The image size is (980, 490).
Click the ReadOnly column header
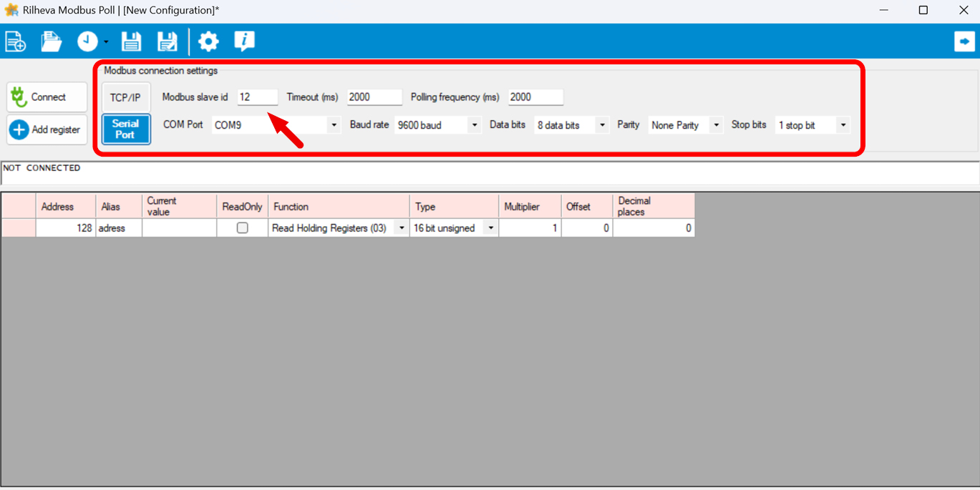click(243, 206)
